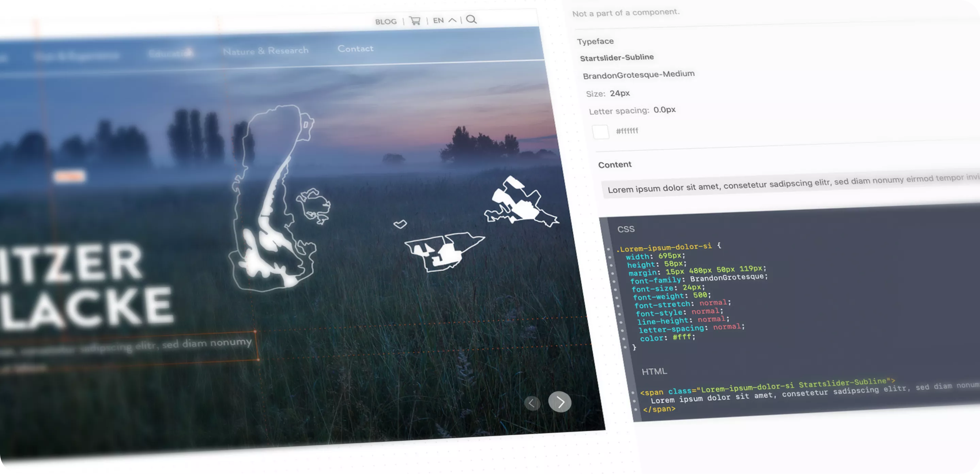Open the Nature & Research menu

266,50
